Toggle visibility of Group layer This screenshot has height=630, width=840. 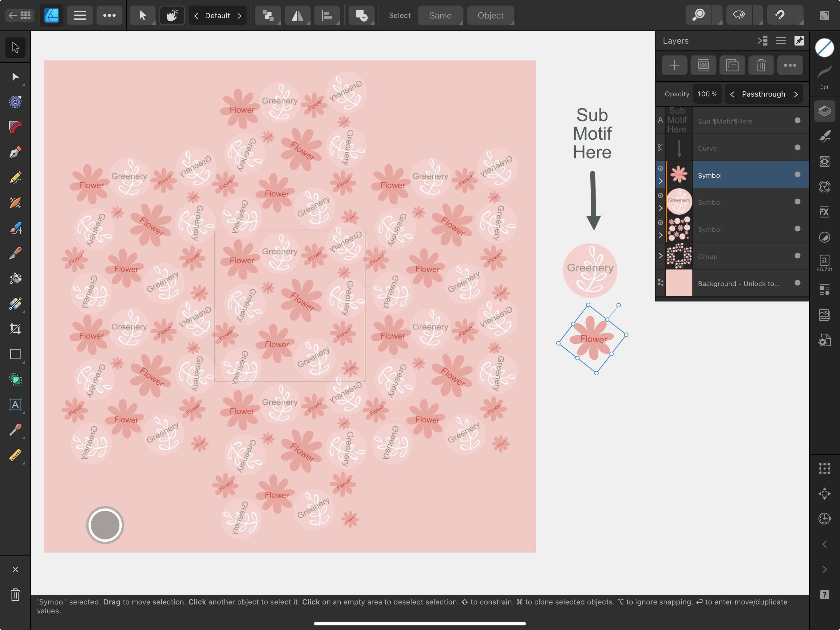pyautogui.click(x=798, y=256)
